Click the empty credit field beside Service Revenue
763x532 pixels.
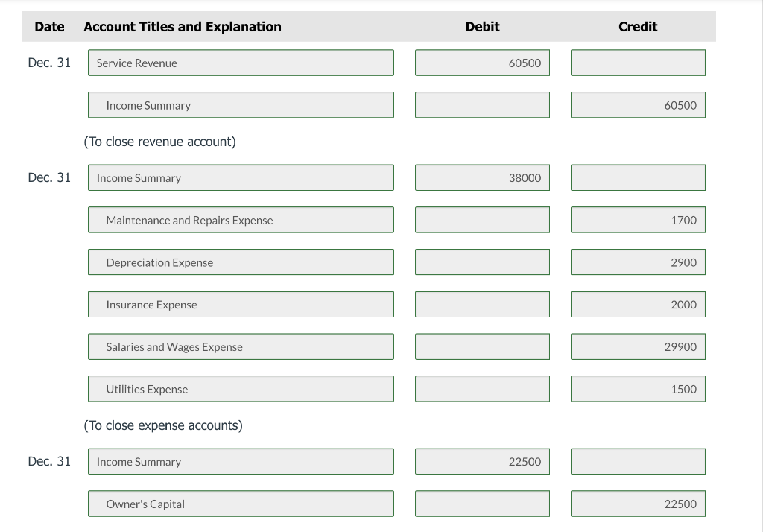coord(637,63)
